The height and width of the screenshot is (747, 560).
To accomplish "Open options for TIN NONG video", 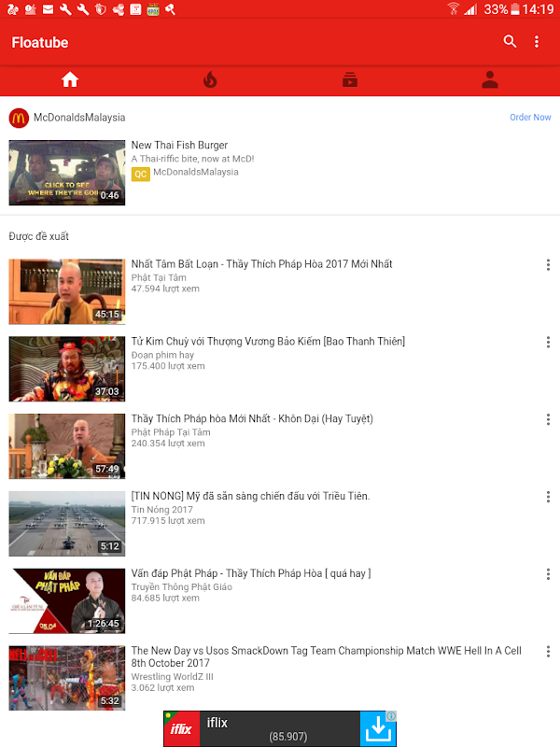I will 548,497.
